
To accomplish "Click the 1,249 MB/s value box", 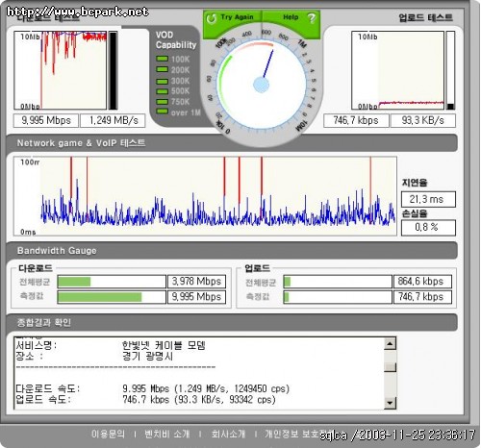I will click(113, 120).
